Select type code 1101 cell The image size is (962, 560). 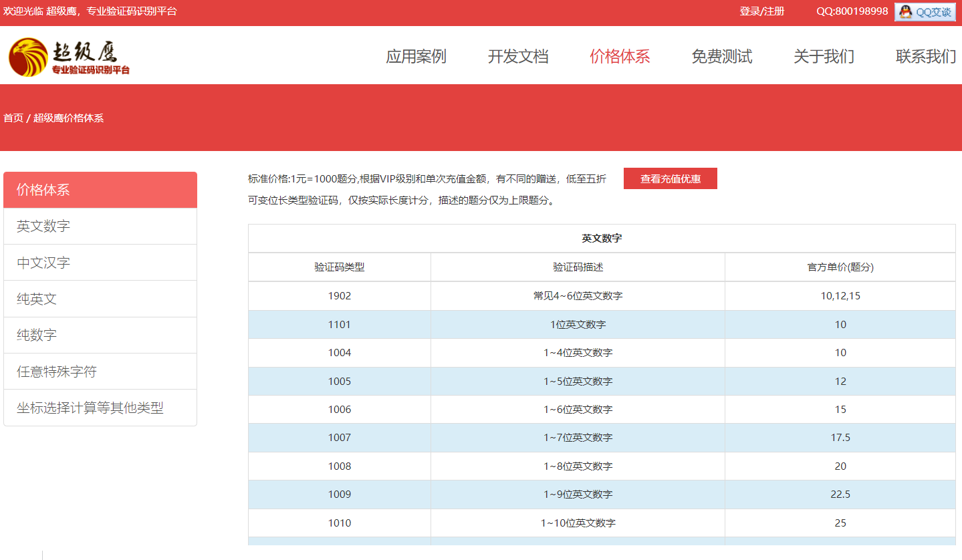340,325
